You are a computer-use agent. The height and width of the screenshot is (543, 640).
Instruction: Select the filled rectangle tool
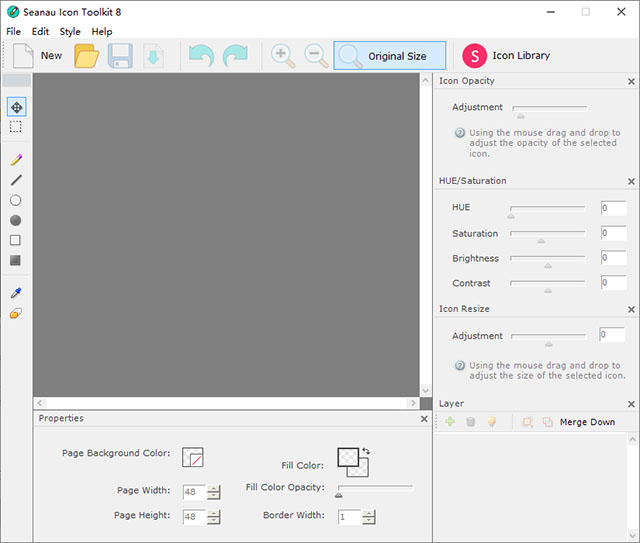[x=16, y=260]
